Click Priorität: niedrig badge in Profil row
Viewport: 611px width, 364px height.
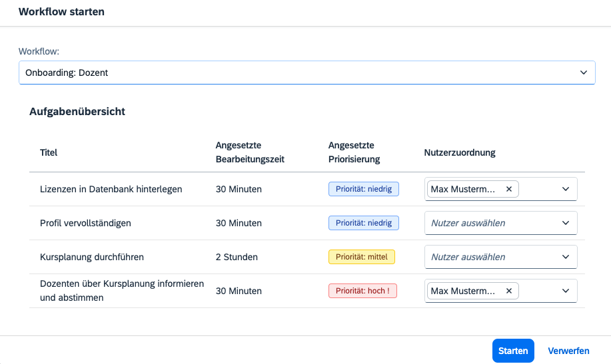pos(364,223)
